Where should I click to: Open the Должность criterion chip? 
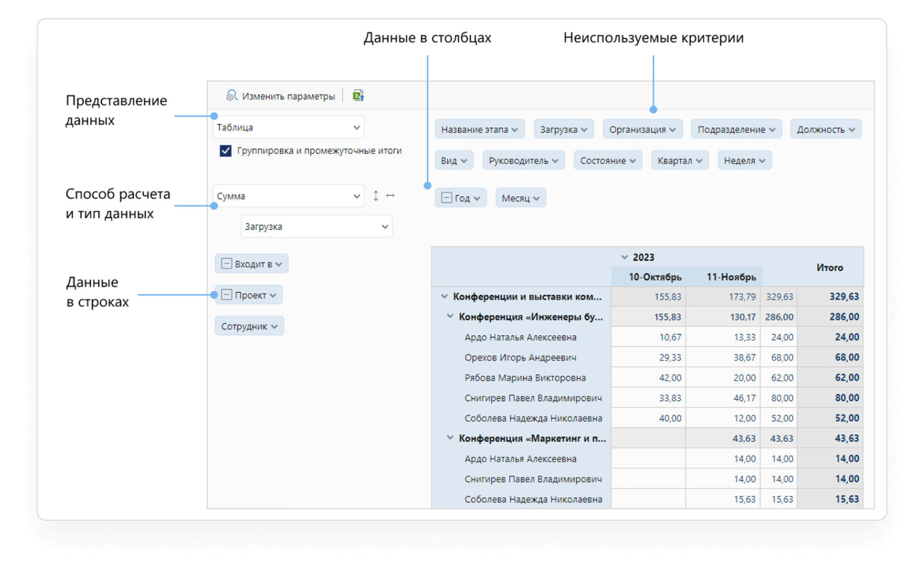tap(826, 130)
